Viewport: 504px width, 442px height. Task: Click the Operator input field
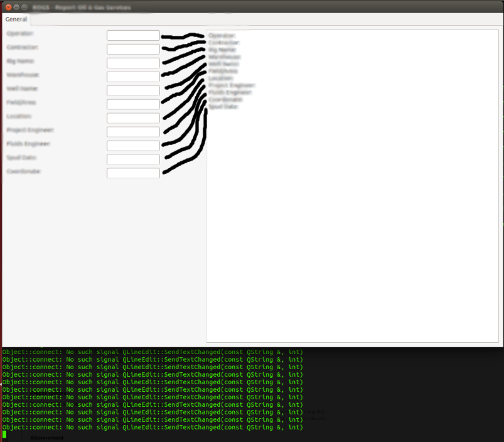pyautogui.click(x=133, y=35)
